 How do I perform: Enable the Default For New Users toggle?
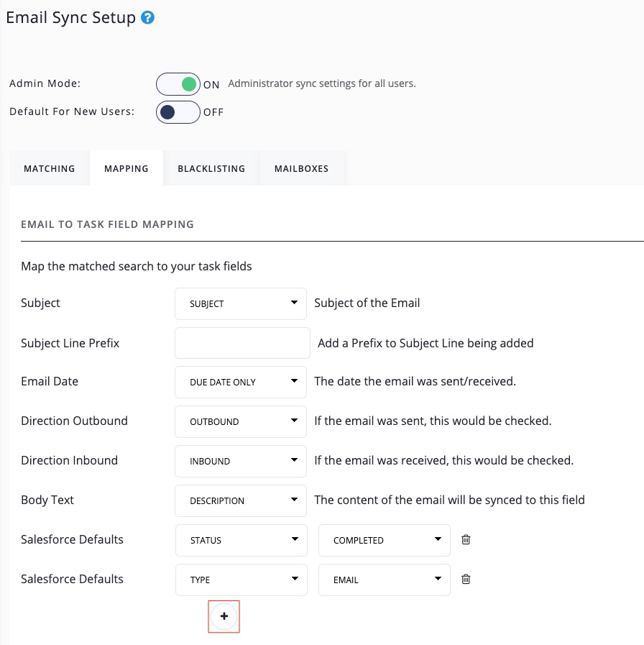178,112
